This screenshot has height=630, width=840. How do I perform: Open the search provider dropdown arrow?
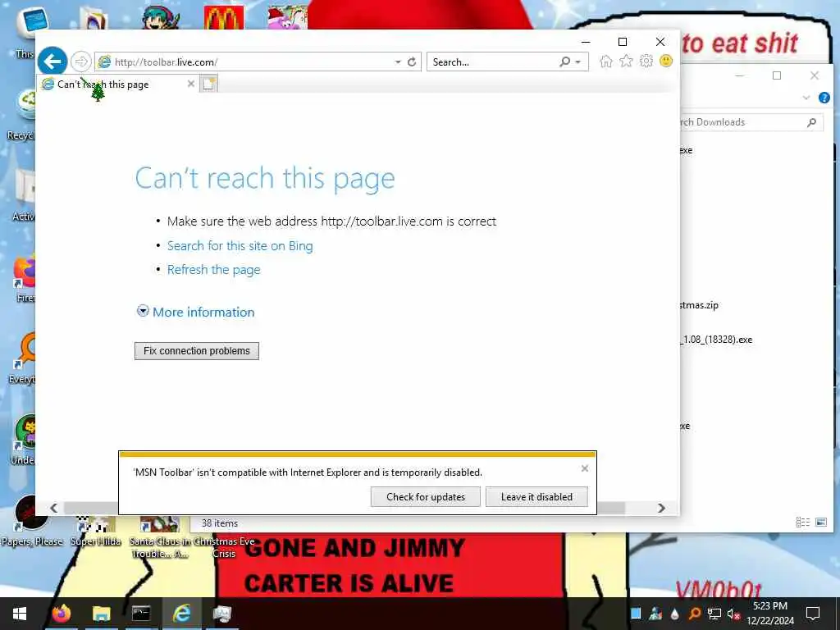point(578,62)
